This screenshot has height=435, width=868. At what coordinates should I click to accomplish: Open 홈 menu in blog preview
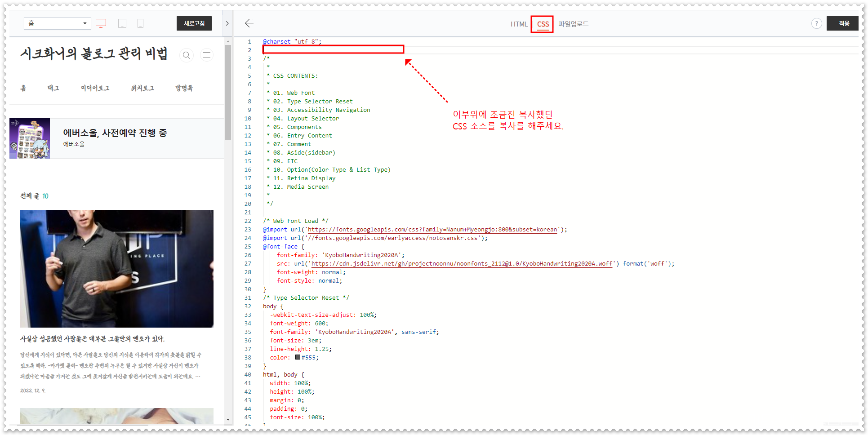click(x=23, y=88)
